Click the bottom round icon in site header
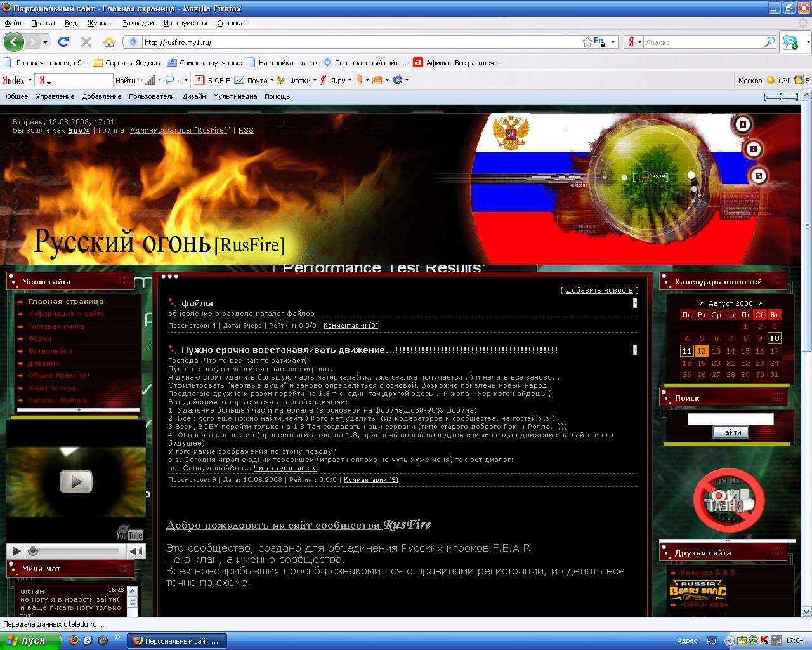 coord(759,176)
